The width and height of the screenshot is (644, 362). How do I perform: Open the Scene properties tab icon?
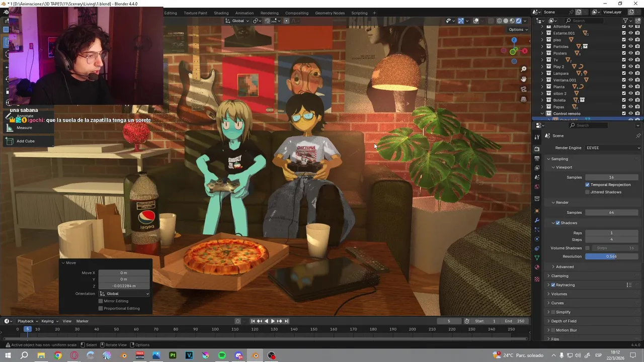537,177
